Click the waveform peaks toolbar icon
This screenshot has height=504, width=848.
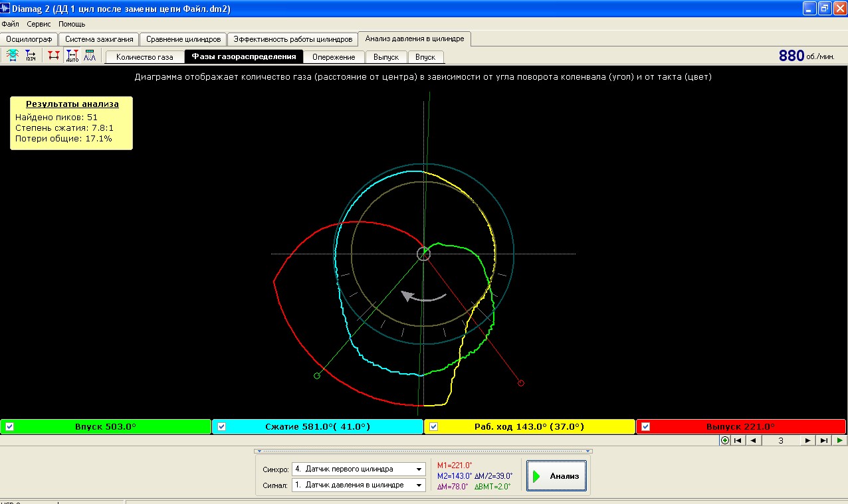(89, 56)
